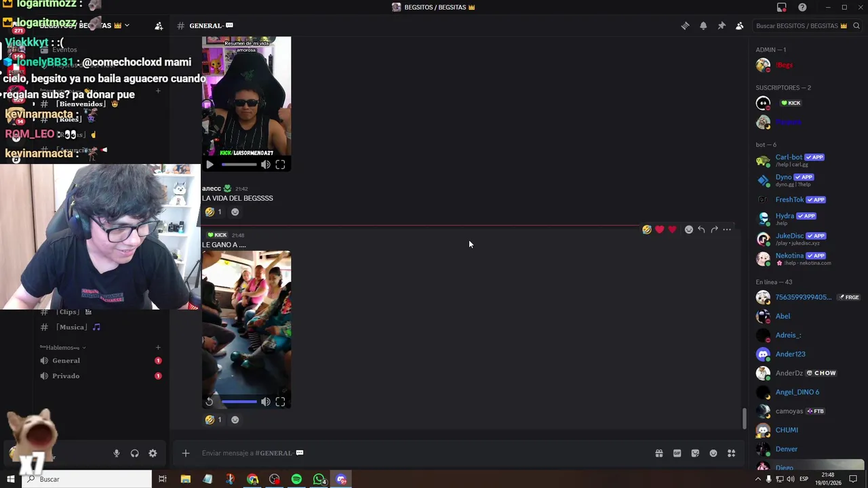Open User Settings gear icon
Viewport: 868px width, 488px height.
[153, 453]
